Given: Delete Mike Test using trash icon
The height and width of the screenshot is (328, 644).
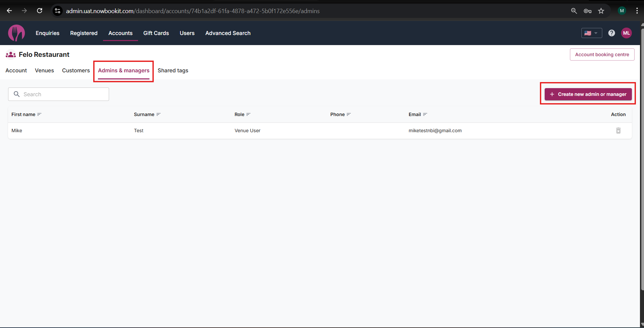Looking at the screenshot, I should pyautogui.click(x=618, y=131).
